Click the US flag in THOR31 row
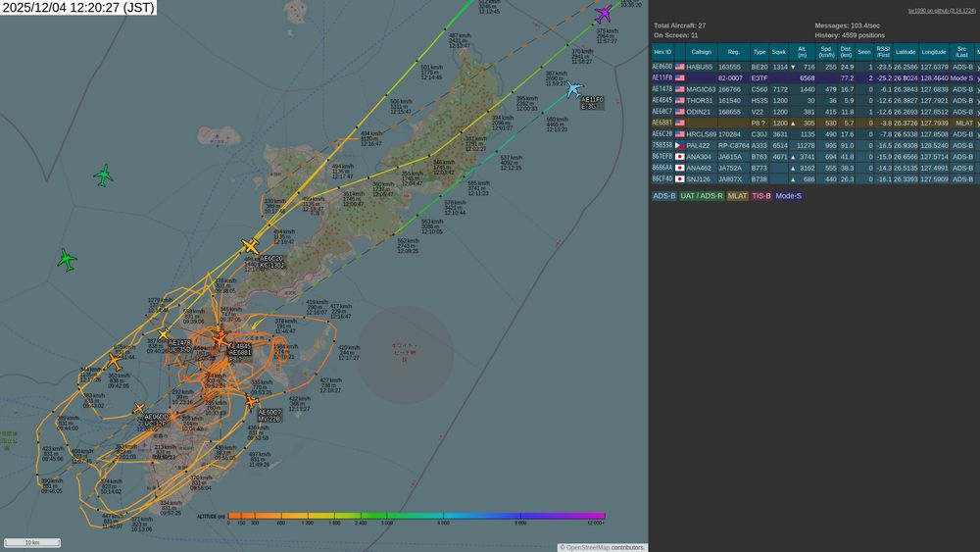This screenshot has width=980, height=552. pyautogui.click(x=679, y=101)
